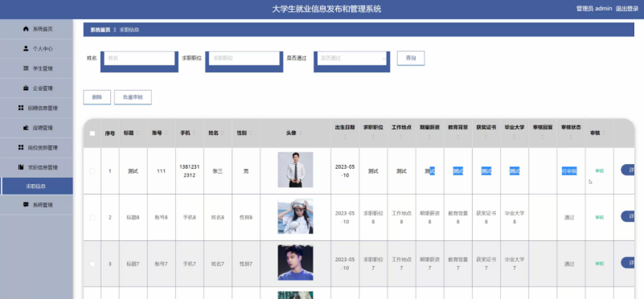Click the 系统首页 breadcrumb link
Image resolution: width=644 pixels, height=299 pixels.
pos(100,30)
